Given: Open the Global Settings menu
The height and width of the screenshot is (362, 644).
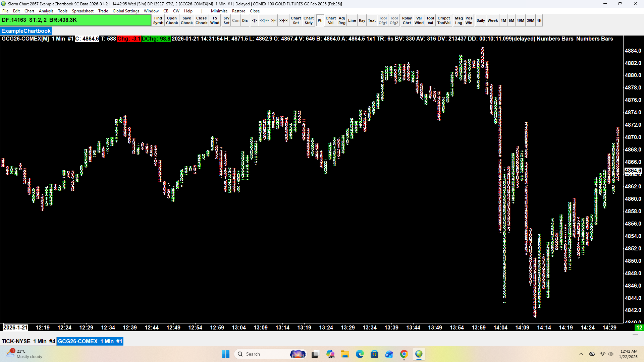Looking at the screenshot, I should click(126, 11).
